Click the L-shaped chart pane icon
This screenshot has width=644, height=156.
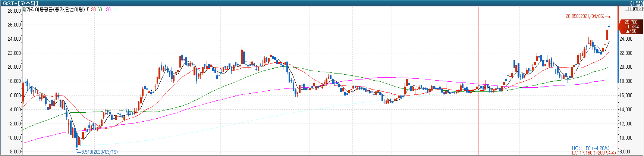point(627,9)
